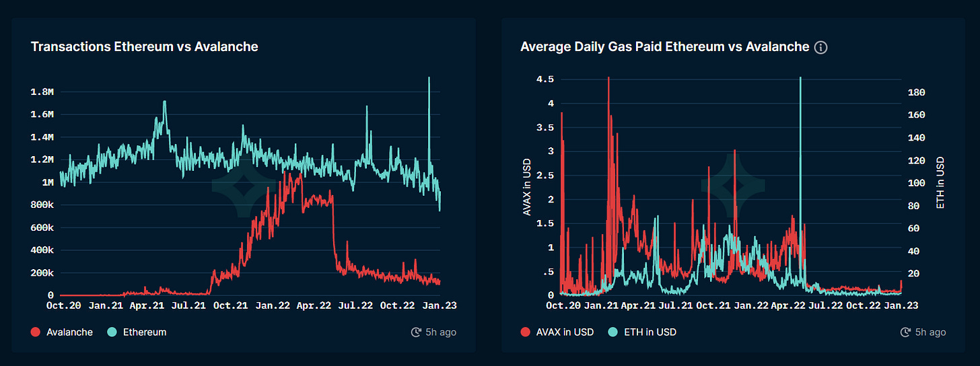Screen dimensions: 980x366
Task: Click Oct.21 x-axis label in Transactions chart
Action: tap(231, 305)
